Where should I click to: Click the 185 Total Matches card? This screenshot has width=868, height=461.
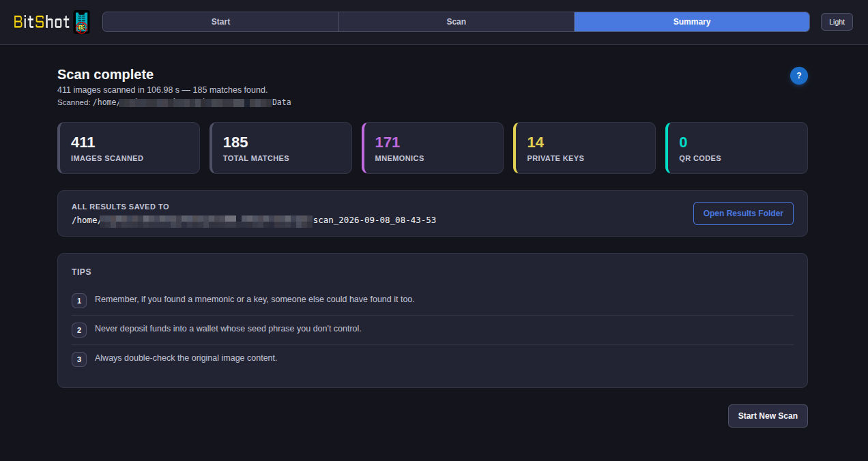tap(280, 148)
